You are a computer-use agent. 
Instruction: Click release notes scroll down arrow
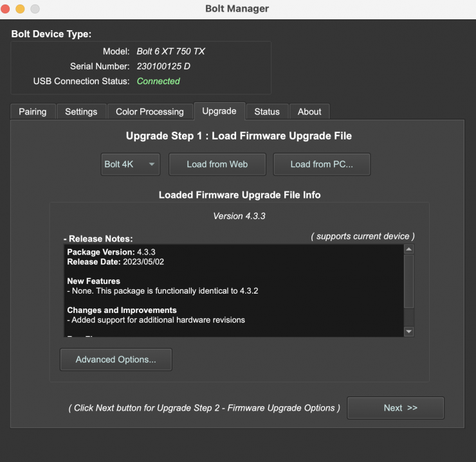(409, 332)
